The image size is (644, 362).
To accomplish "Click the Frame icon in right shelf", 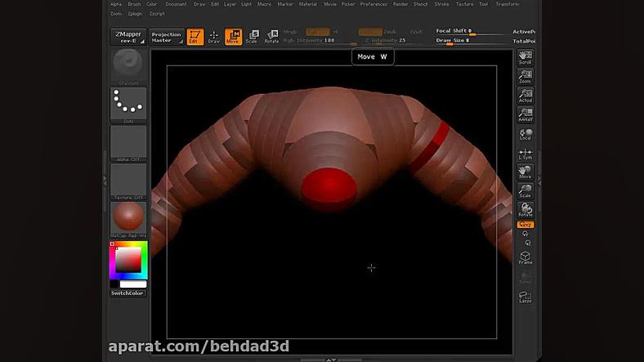I will click(525, 257).
